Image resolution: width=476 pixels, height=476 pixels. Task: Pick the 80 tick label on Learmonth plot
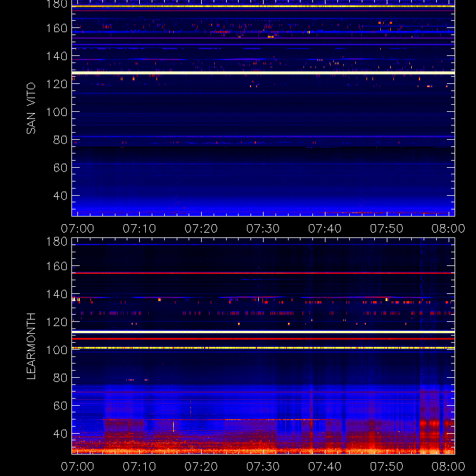(x=60, y=378)
